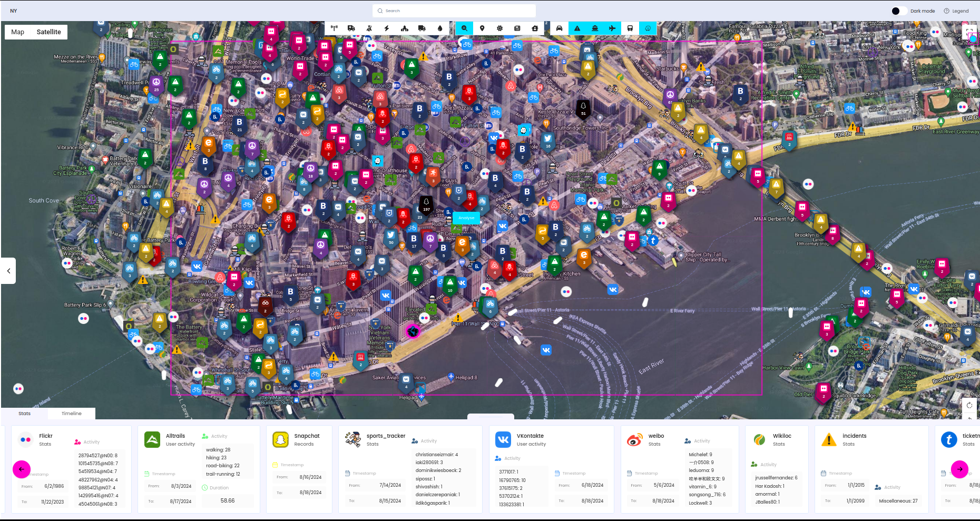Open the Legend link
Screen dimensions: 980x521
tap(956, 11)
